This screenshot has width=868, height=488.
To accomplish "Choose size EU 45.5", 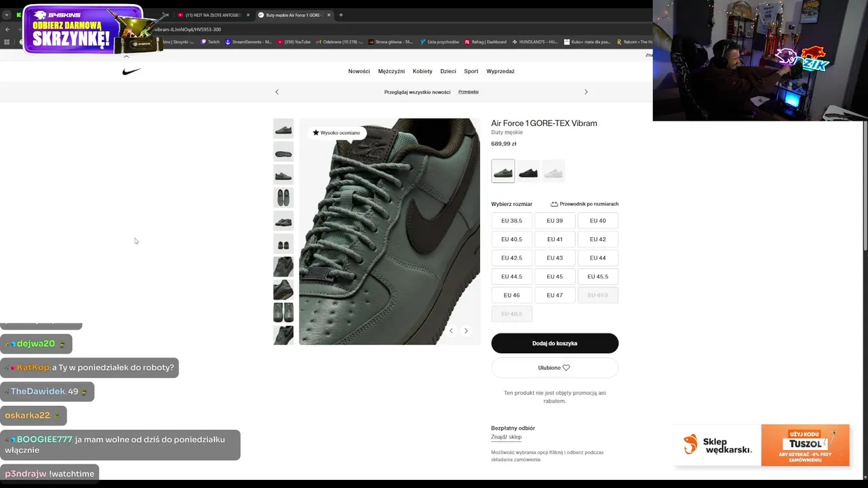I will tap(597, 277).
